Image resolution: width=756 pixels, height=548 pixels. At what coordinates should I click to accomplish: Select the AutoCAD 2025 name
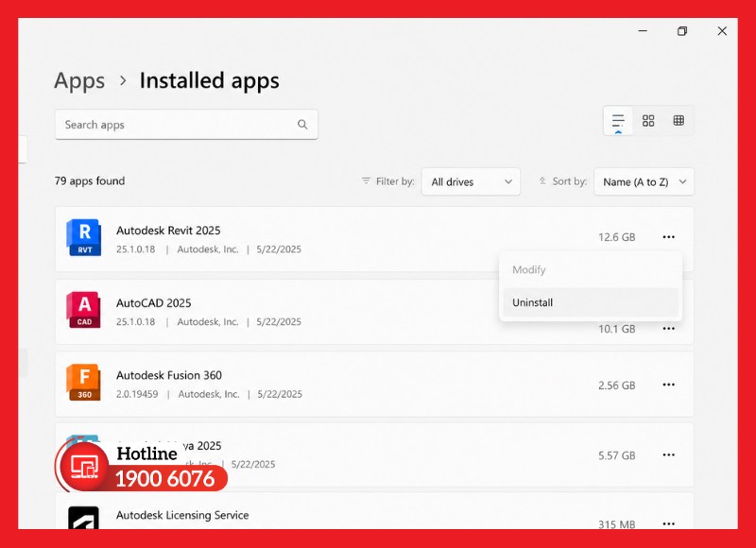coord(153,302)
